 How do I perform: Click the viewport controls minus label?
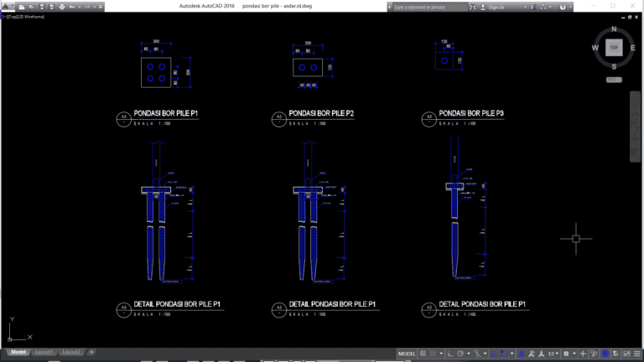4,17
